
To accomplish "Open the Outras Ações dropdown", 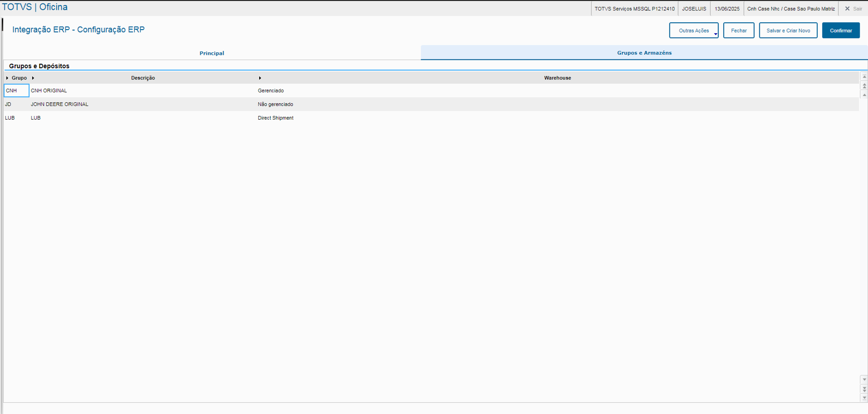I will click(x=694, y=31).
